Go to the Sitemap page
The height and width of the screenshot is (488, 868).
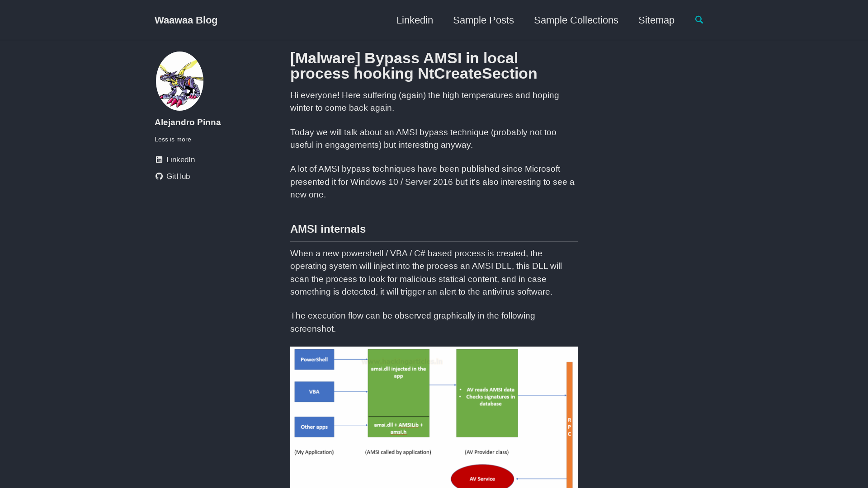(656, 20)
